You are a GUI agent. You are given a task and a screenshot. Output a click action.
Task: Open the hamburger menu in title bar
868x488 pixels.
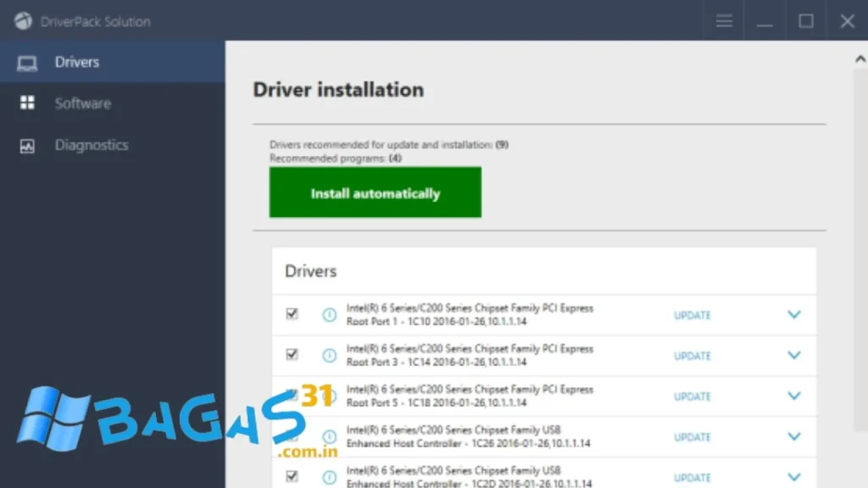(724, 21)
